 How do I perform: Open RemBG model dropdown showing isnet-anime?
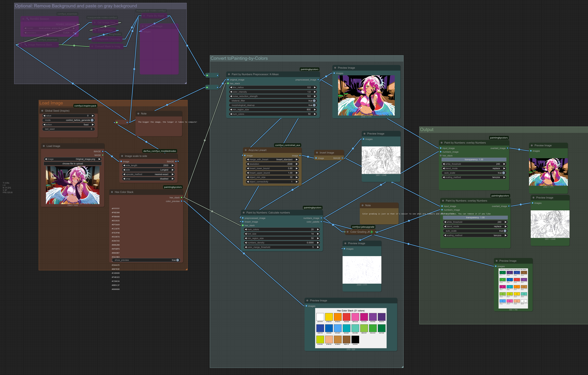pos(50,28)
